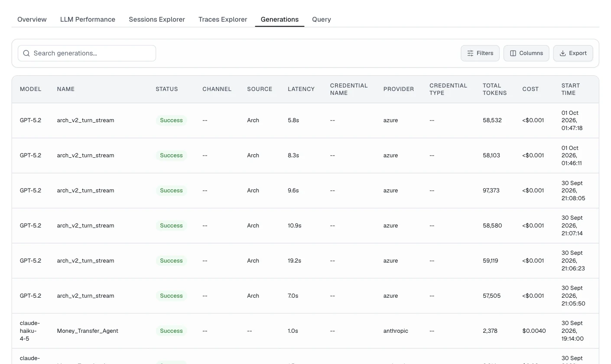Click the 7.0s latency cell
This screenshot has width=611, height=364.
click(x=293, y=296)
